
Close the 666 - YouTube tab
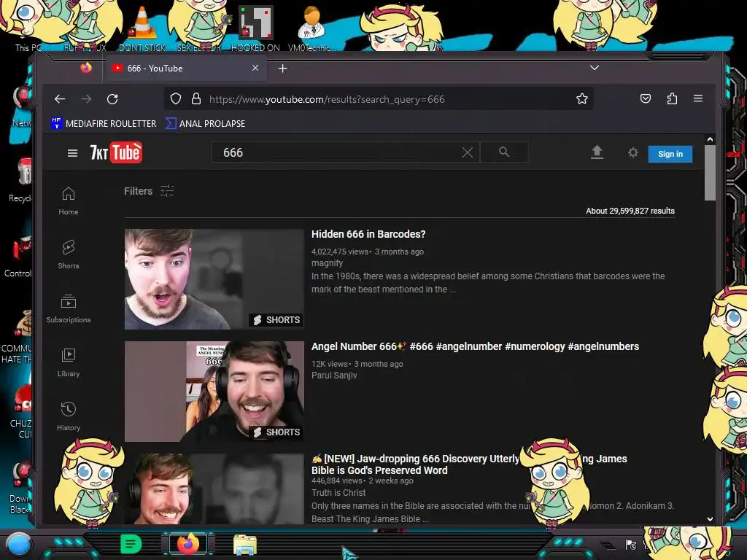pos(255,68)
